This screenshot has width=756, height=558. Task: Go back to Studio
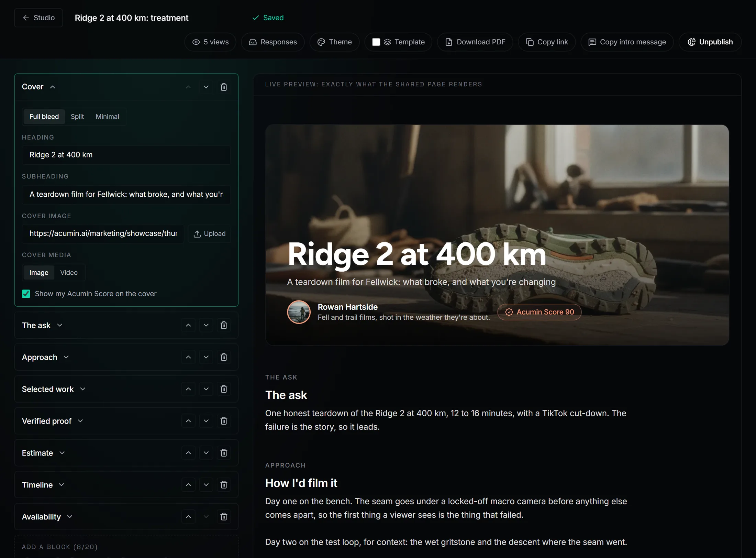[x=38, y=18]
